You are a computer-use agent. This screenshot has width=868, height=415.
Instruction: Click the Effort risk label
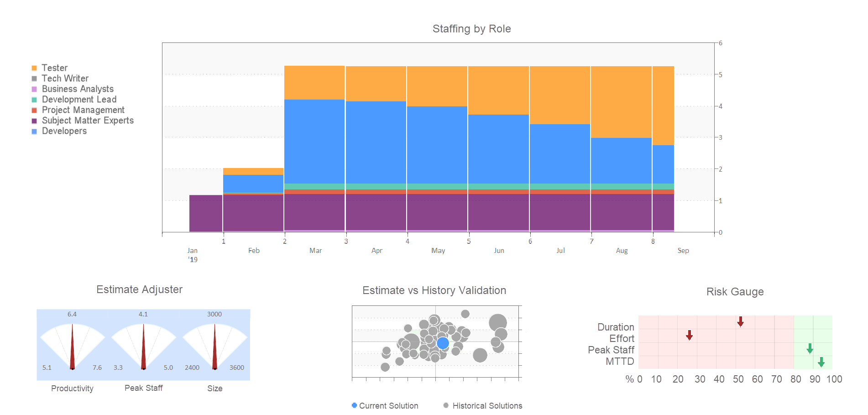tap(622, 339)
